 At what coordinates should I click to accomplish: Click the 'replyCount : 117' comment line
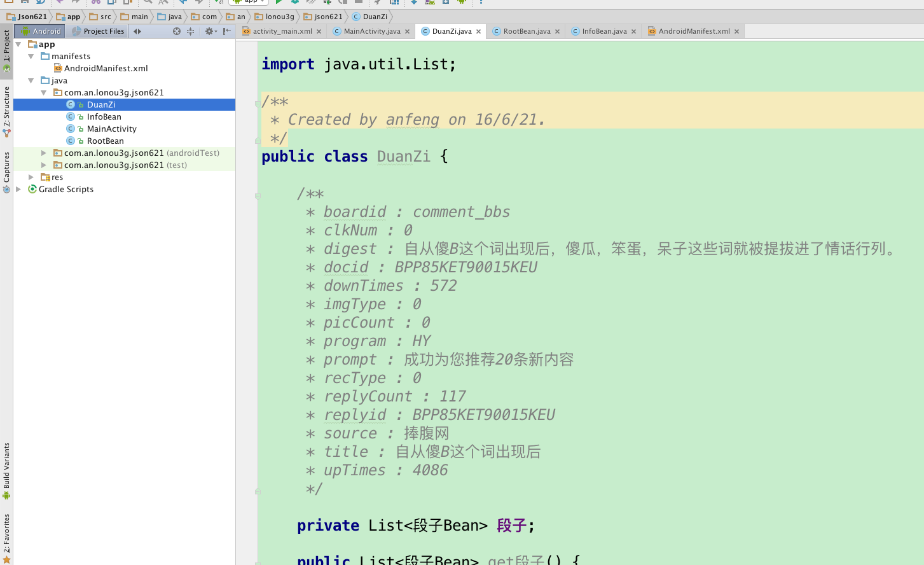[385, 396]
